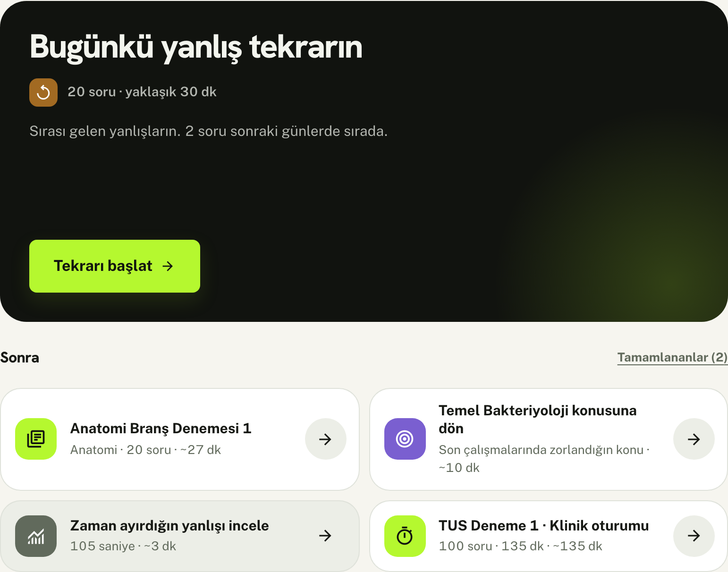Click the purple target icon for Temel Bakteriyoloji
Image resolution: width=728 pixels, height=572 pixels.
(x=405, y=439)
